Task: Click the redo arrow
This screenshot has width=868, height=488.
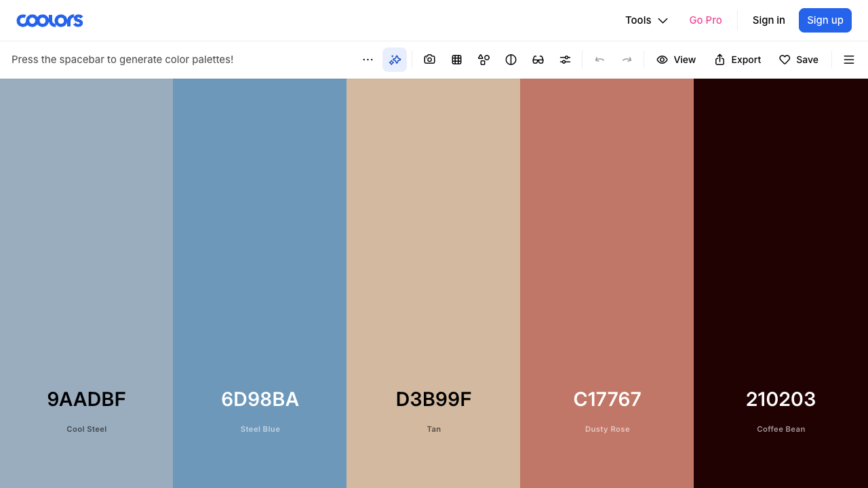Action: click(627, 60)
